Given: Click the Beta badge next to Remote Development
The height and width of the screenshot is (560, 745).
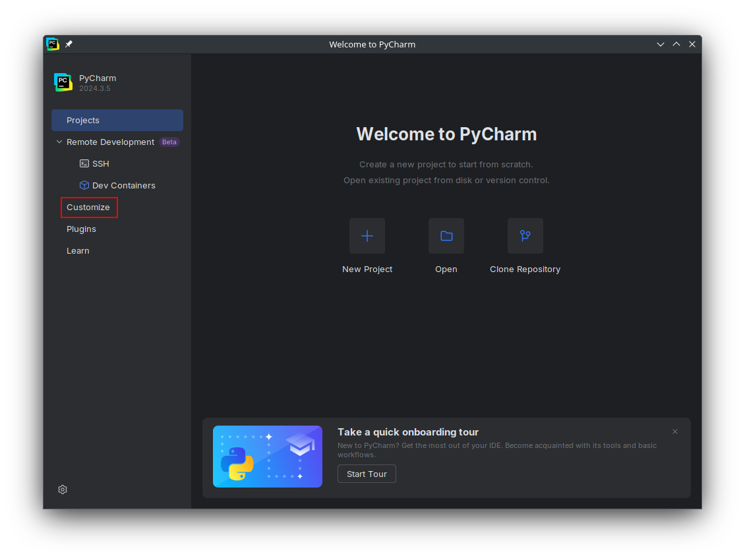Looking at the screenshot, I should pos(169,142).
